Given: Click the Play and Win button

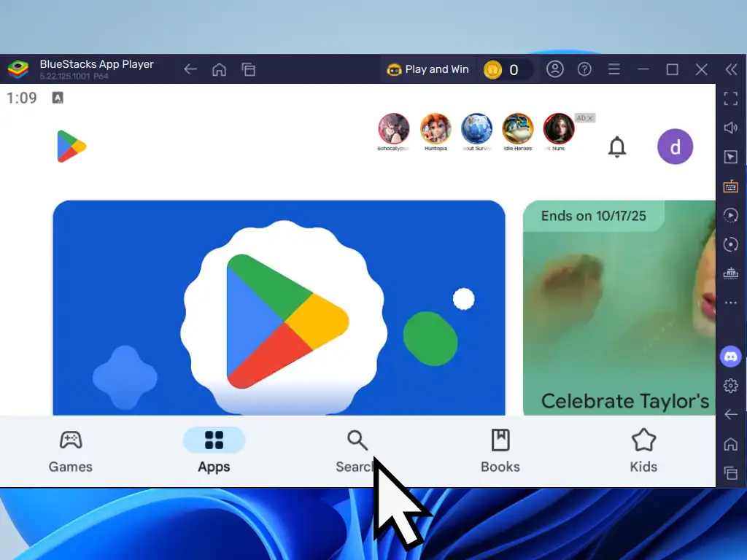Looking at the screenshot, I should (428, 69).
